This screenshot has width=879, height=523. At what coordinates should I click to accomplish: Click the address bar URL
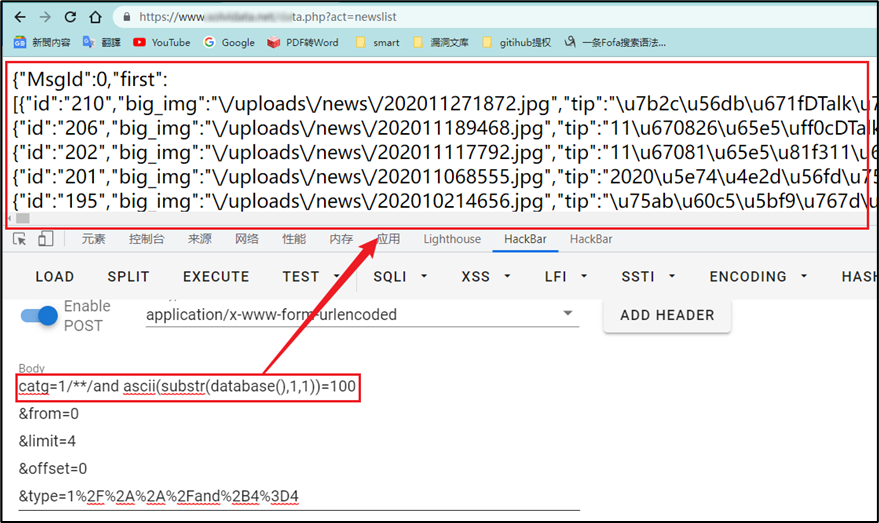268,17
